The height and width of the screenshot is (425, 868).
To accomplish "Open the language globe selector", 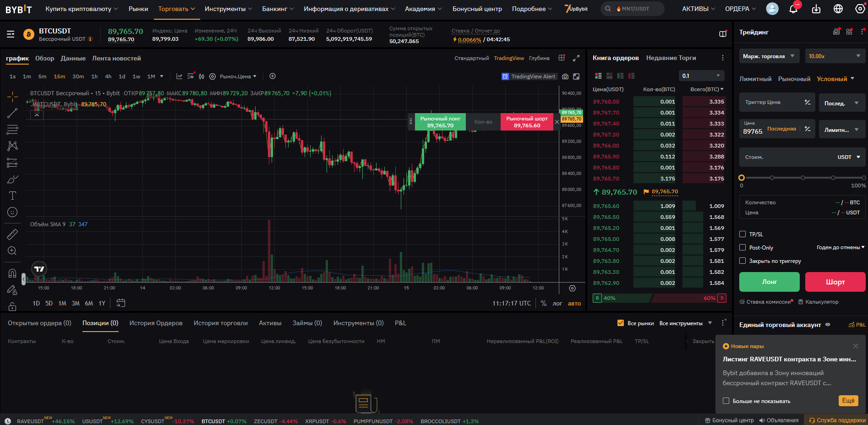I will click(838, 9).
